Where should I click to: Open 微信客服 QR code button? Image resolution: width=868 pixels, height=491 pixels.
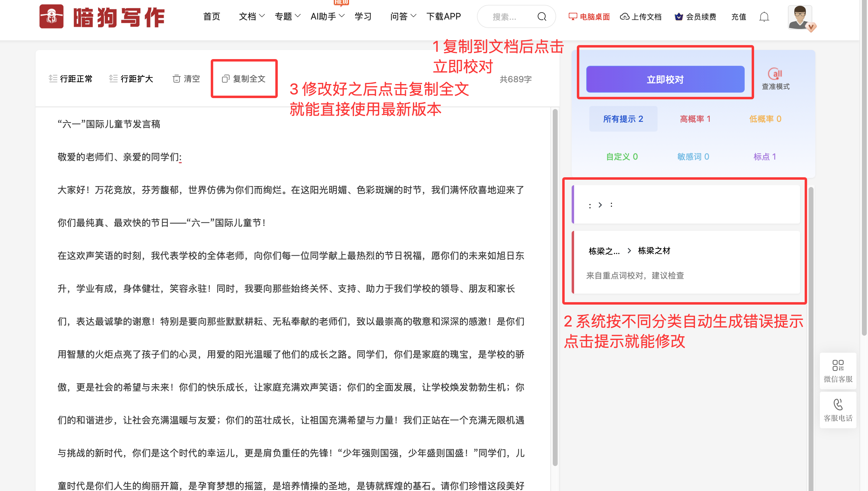coord(838,371)
